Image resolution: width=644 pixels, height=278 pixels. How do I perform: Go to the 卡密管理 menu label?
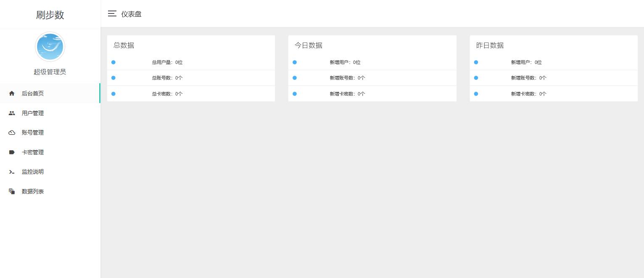pos(33,152)
